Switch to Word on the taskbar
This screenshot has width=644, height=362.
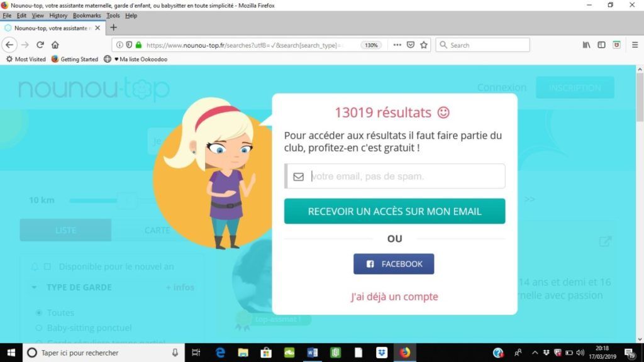312,353
